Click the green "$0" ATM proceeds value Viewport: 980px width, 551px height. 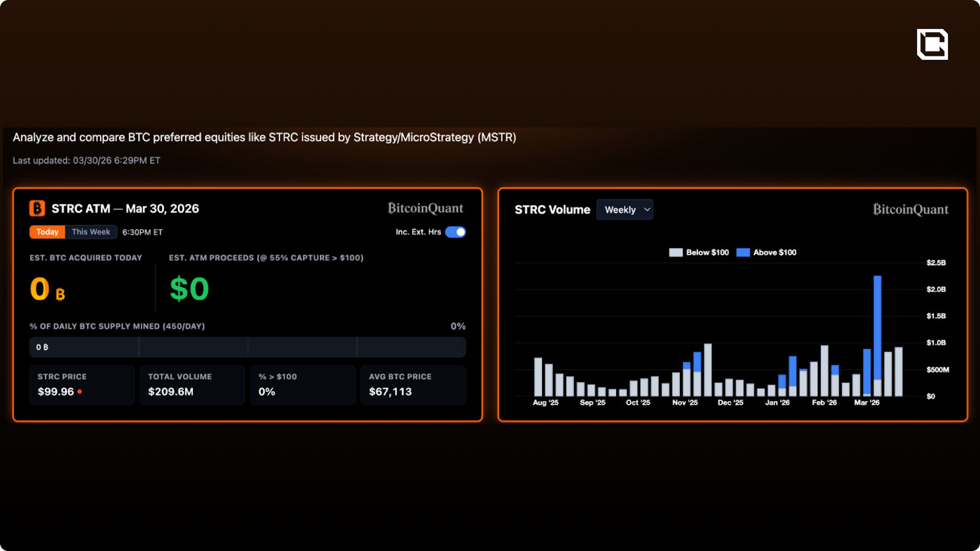189,289
